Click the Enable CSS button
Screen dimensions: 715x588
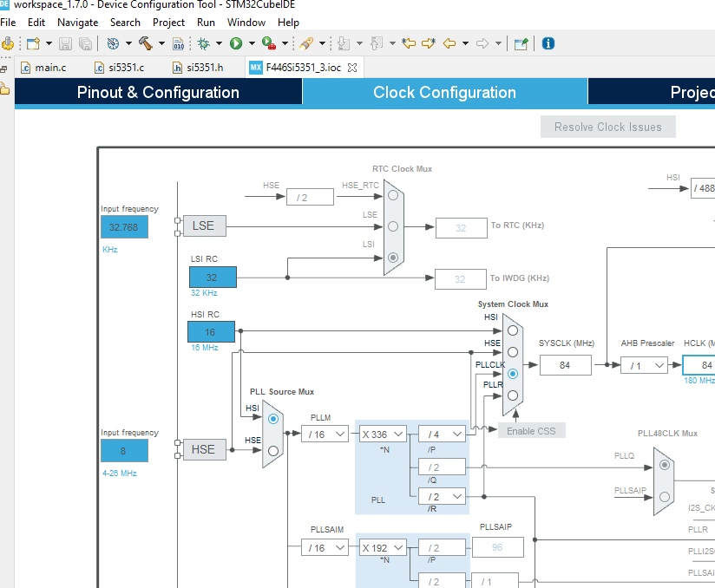531,431
